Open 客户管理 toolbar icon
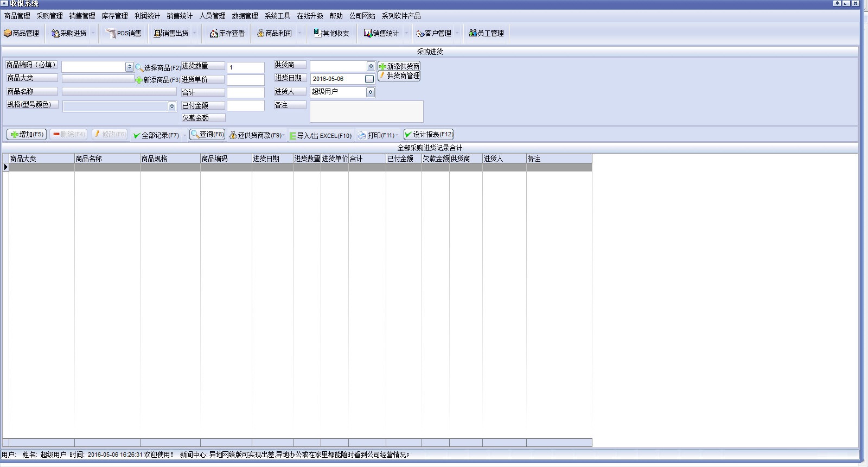Image resolution: width=868 pixels, height=467 pixels. click(433, 33)
